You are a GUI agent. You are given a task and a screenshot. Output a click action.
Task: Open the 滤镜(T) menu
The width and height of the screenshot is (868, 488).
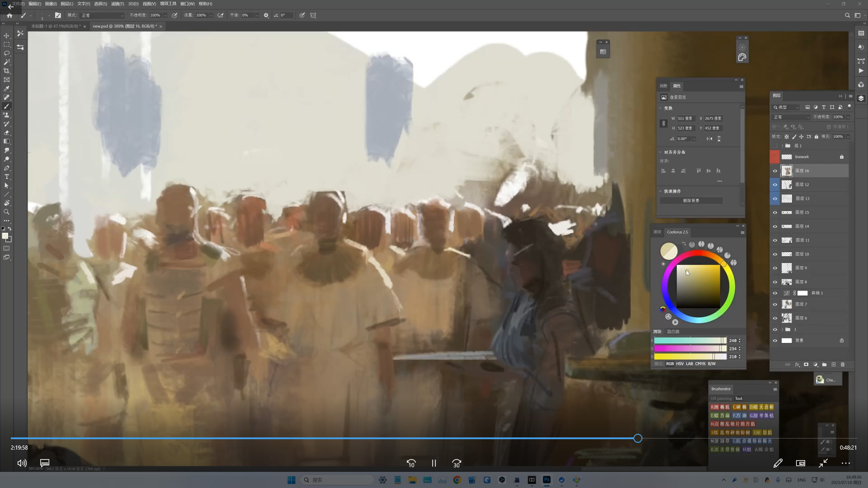pos(118,4)
